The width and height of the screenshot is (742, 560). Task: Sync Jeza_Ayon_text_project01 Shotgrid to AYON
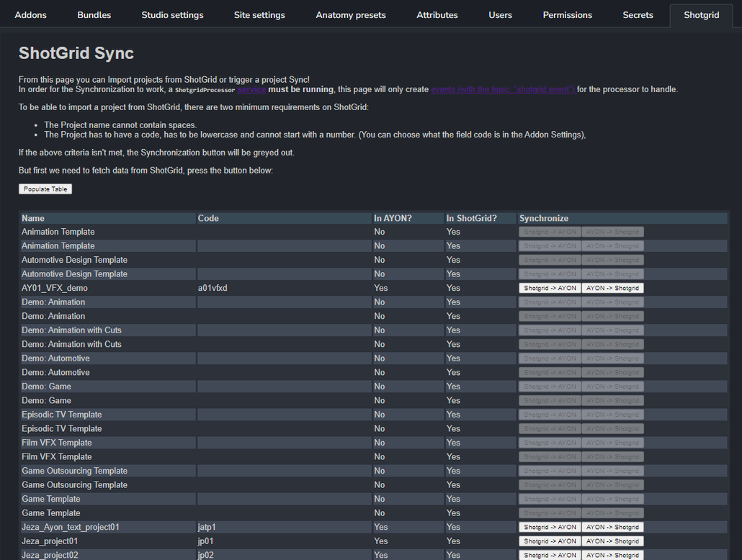[x=550, y=527]
